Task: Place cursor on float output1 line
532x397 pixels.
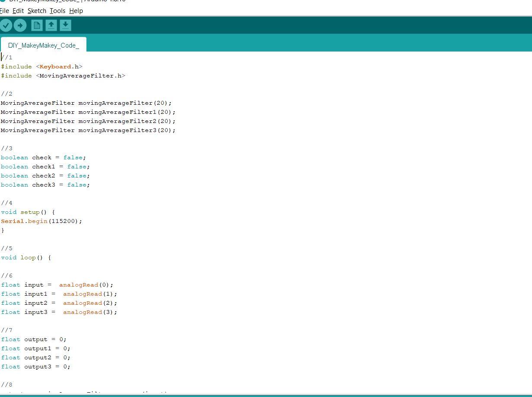Action: coord(35,349)
